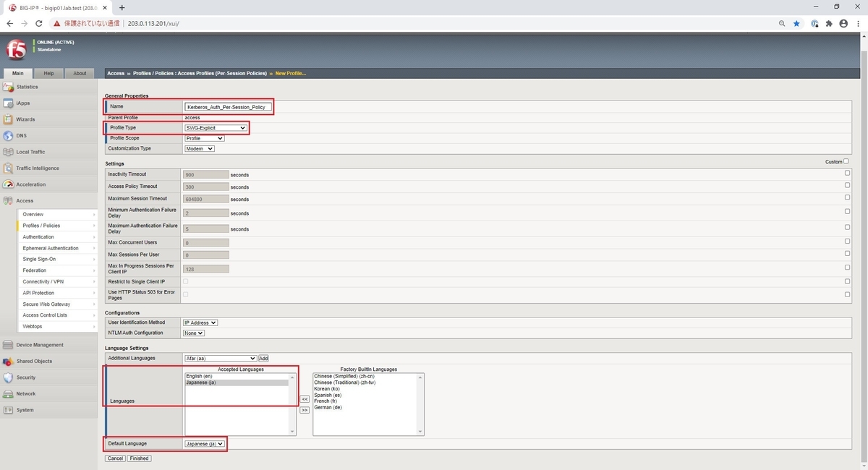Open the Traffic Intelligence section icon
The height and width of the screenshot is (470, 868).
[x=8, y=168]
